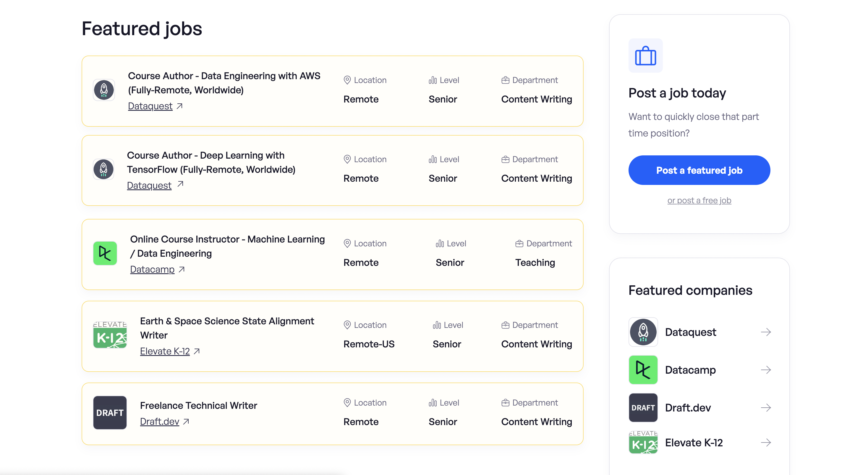Viewport: 868px width, 475px height.
Task: Click arrow next to Datacamp featured company
Action: click(766, 370)
